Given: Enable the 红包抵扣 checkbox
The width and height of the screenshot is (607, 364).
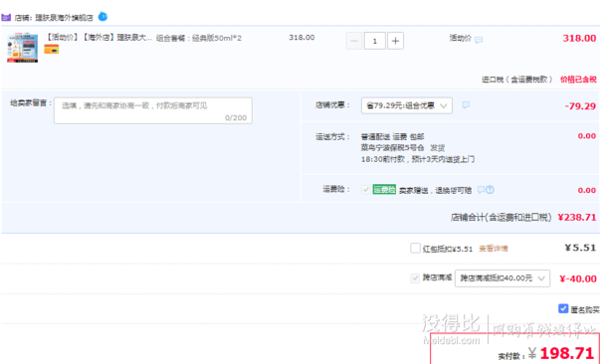Looking at the screenshot, I should click(415, 248).
